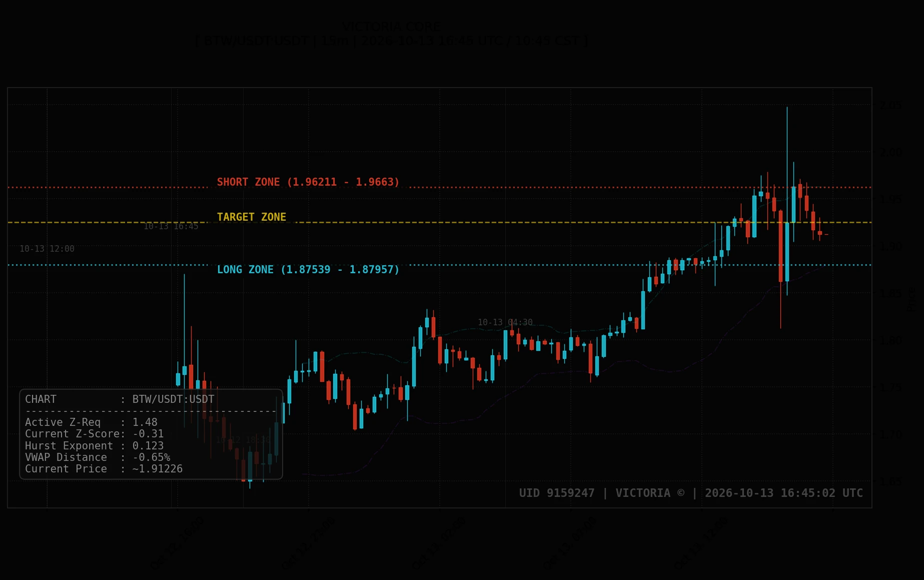This screenshot has width=924, height=580.
Task: Select the 10-13 16:45 timestamp marker
Action: [171, 226]
